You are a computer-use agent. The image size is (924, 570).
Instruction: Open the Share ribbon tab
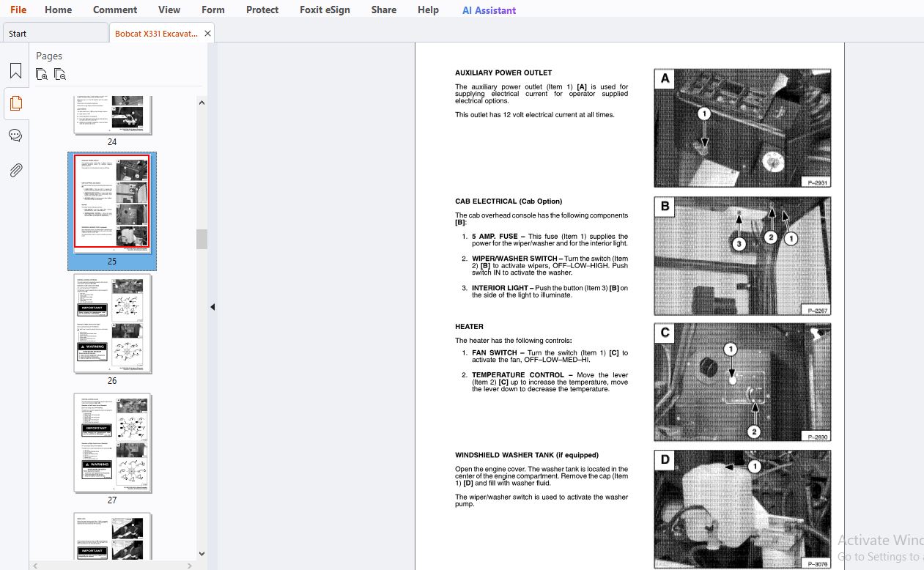(384, 10)
